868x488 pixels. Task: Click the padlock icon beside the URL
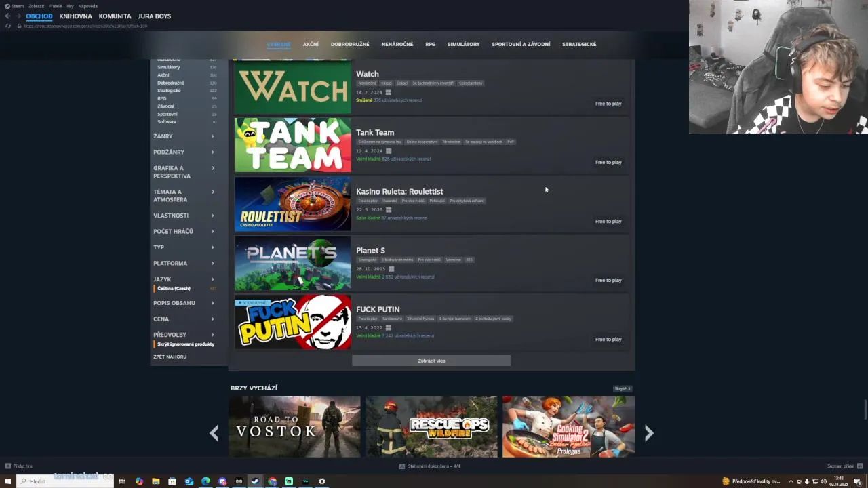point(18,26)
